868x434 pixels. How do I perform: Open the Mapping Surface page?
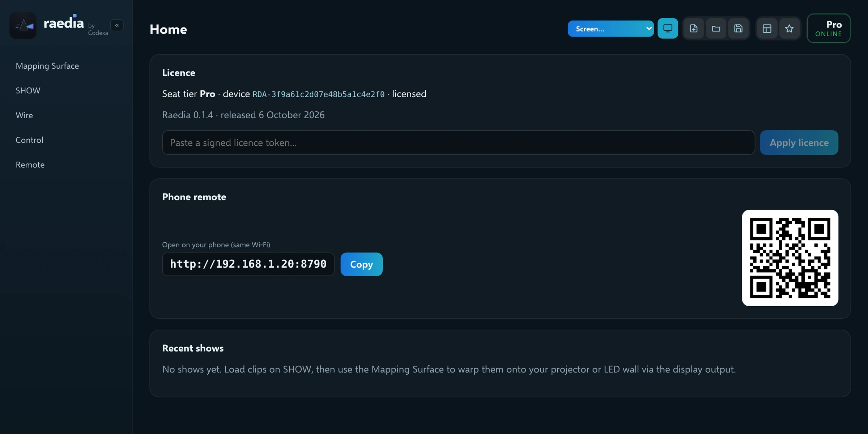[47, 66]
